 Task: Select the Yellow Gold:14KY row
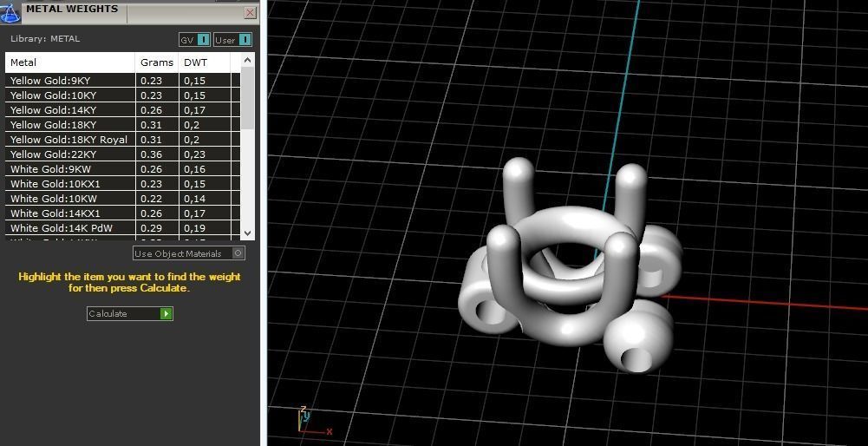(123, 109)
